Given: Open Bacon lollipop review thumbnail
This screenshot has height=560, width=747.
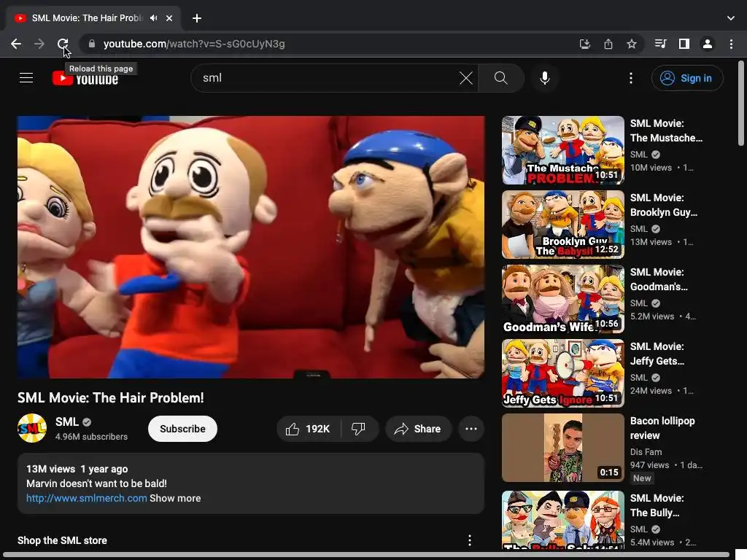Looking at the screenshot, I should [562, 447].
